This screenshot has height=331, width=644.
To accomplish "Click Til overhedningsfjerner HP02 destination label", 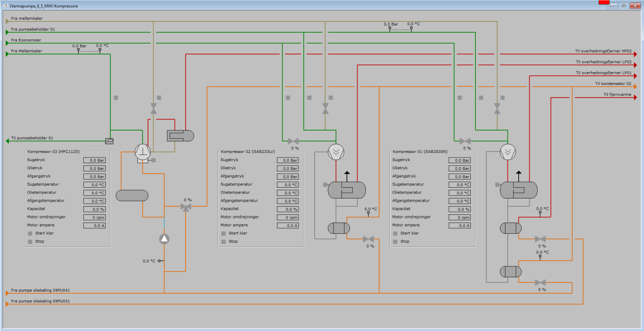I will [x=603, y=52].
